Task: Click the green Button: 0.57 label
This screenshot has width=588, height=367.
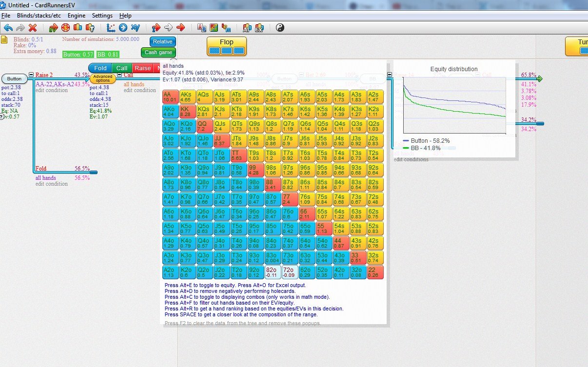Action: coord(78,55)
